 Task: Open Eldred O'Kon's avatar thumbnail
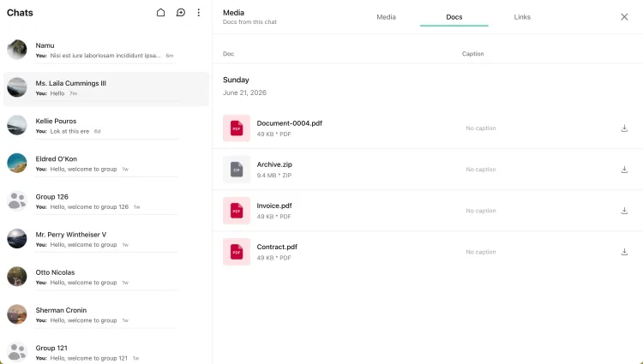click(17, 163)
